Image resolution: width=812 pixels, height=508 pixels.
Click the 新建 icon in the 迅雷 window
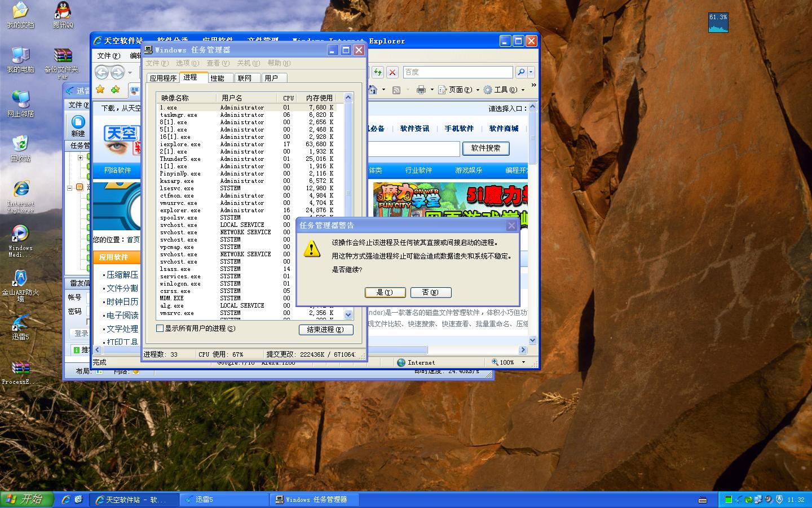[x=78, y=125]
